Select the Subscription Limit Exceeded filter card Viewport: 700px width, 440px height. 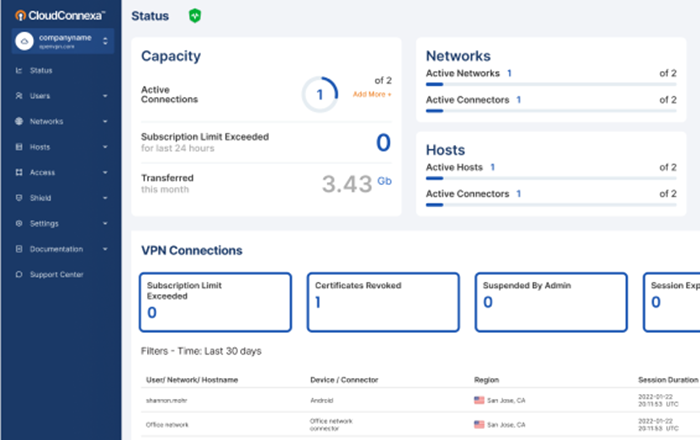coord(215,302)
